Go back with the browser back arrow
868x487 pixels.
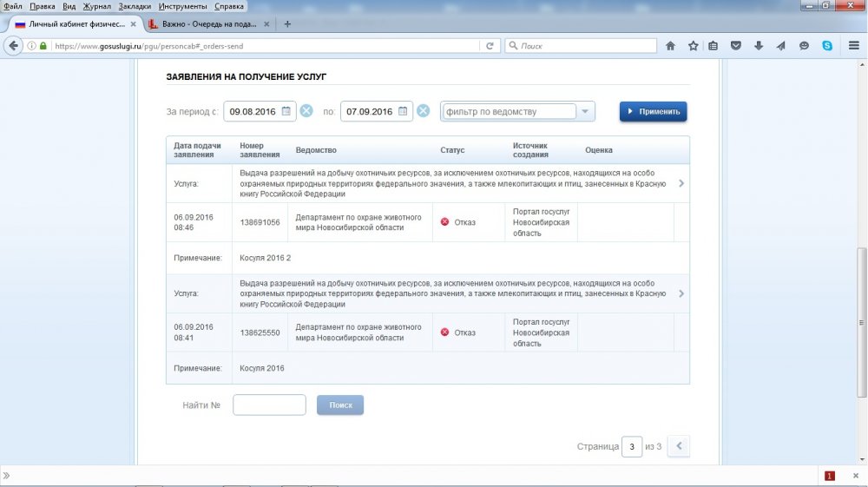(x=14, y=46)
